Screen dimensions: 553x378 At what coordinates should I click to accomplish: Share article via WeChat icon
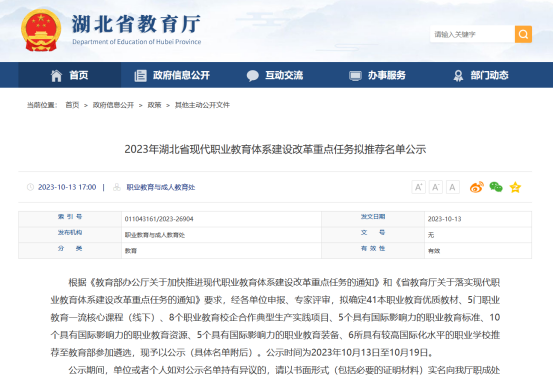pyautogui.click(x=496, y=187)
